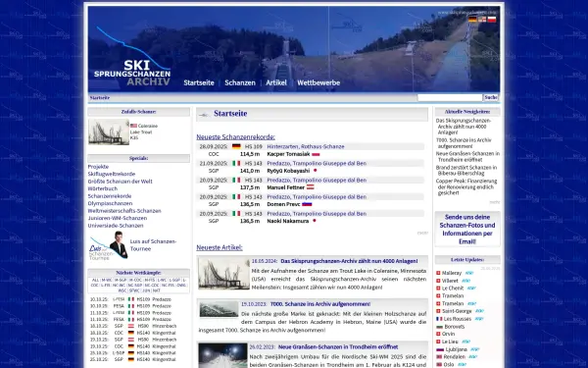Open Borovets in latest updates
This screenshot has height=368, width=588.
(454, 327)
